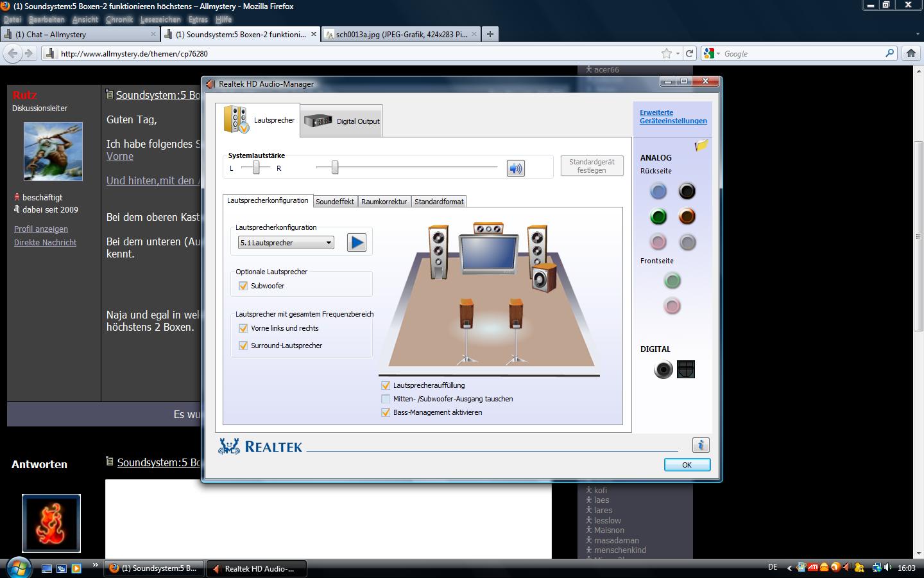
Task: Open the yellow connector settings folder icon
Action: [x=701, y=146]
